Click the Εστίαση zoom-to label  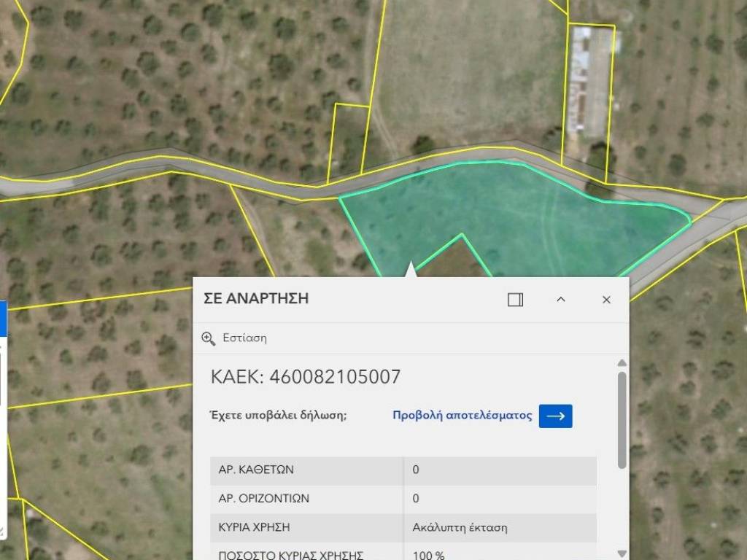coord(244,338)
